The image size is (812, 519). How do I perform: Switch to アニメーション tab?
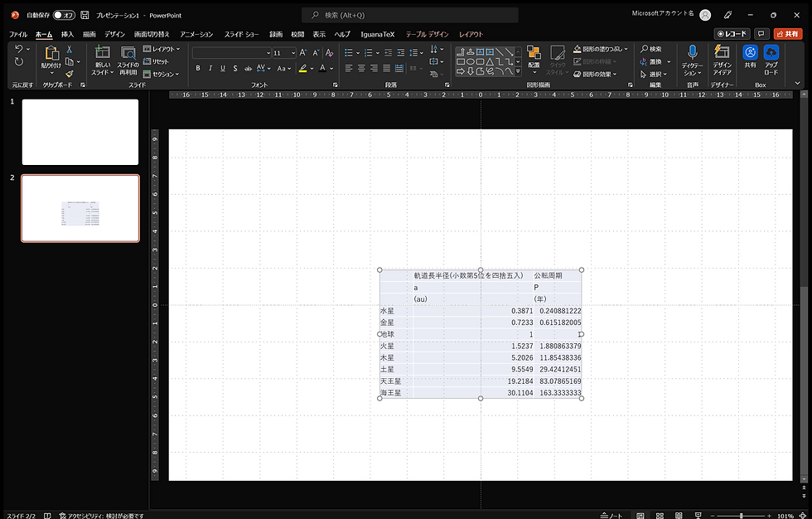[x=196, y=34]
